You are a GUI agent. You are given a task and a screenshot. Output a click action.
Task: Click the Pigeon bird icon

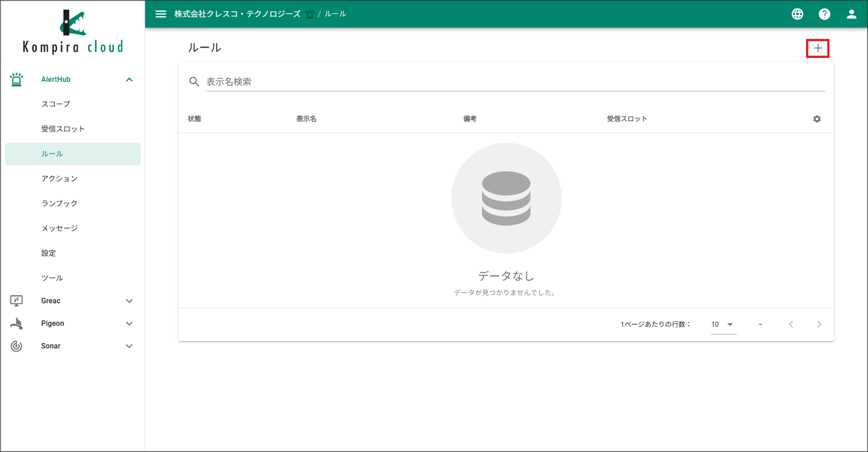point(16,324)
